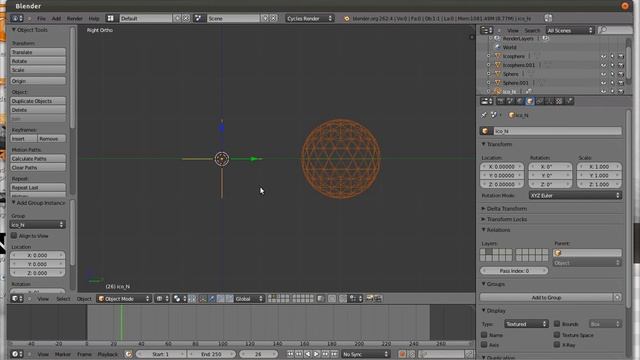This screenshot has height=360, width=640.
Task: Click the Duplicate Objects button
Action: (x=38, y=101)
